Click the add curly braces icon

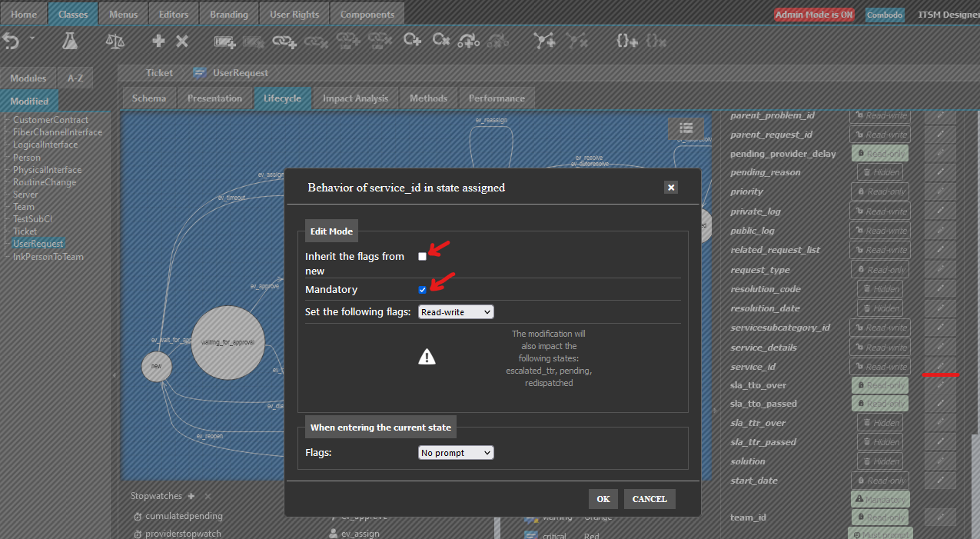(x=627, y=42)
